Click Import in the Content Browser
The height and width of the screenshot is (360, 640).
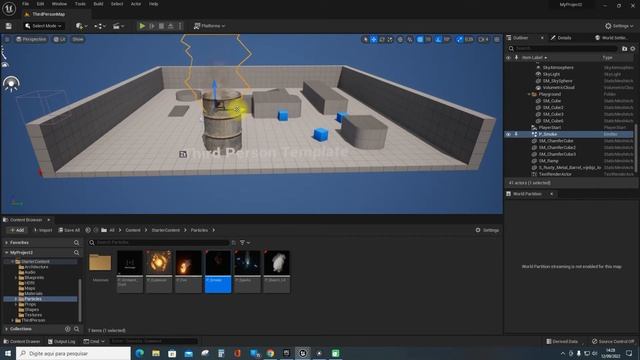43,230
